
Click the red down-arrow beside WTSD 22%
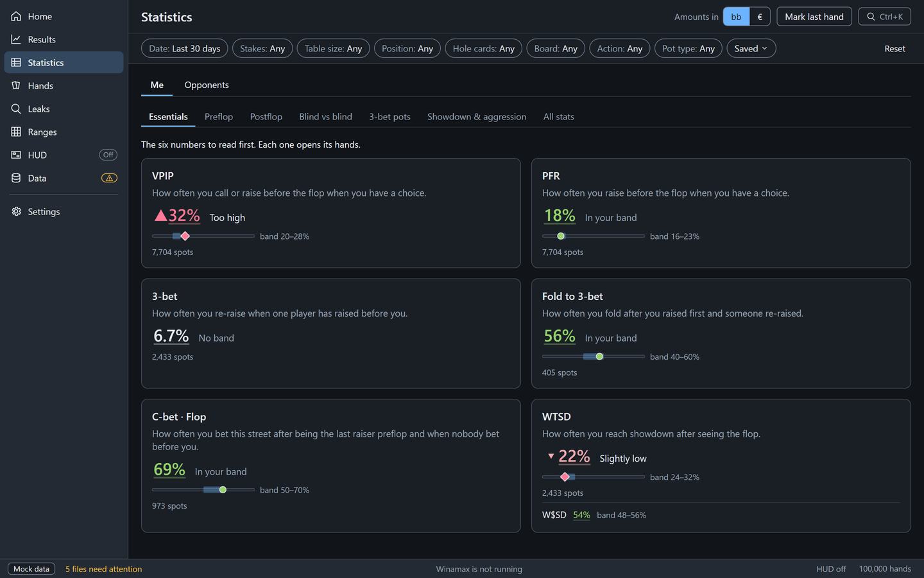(551, 456)
